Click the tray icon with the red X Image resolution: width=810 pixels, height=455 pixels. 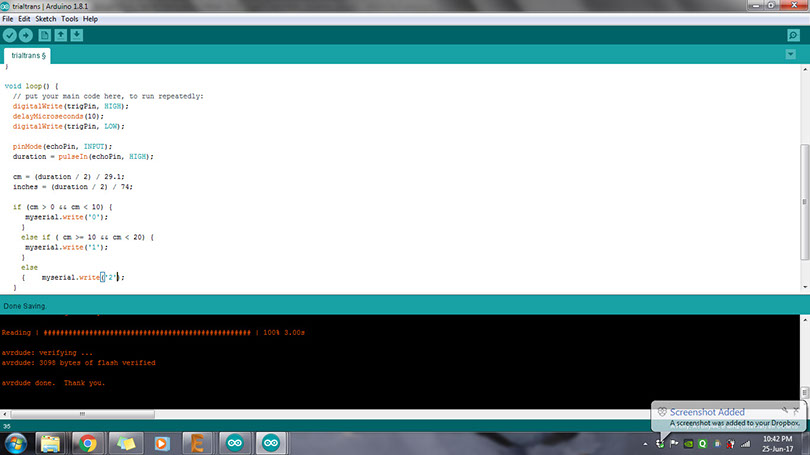(x=730, y=444)
